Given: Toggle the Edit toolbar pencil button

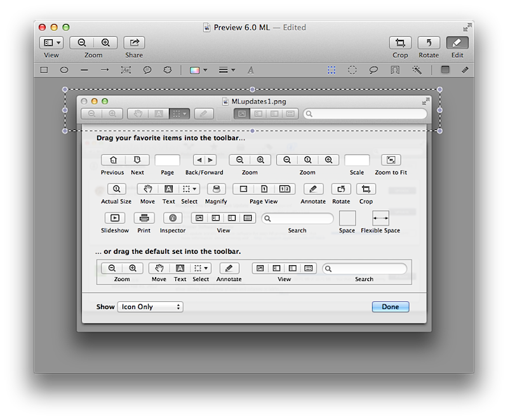Looking at the screenshot, I should coord(457,43).
